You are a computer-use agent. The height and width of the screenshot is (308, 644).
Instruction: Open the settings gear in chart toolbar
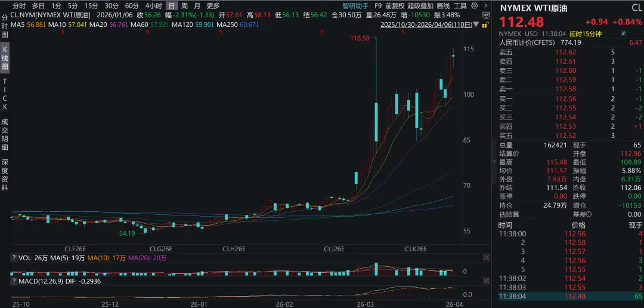pos(475,6)
